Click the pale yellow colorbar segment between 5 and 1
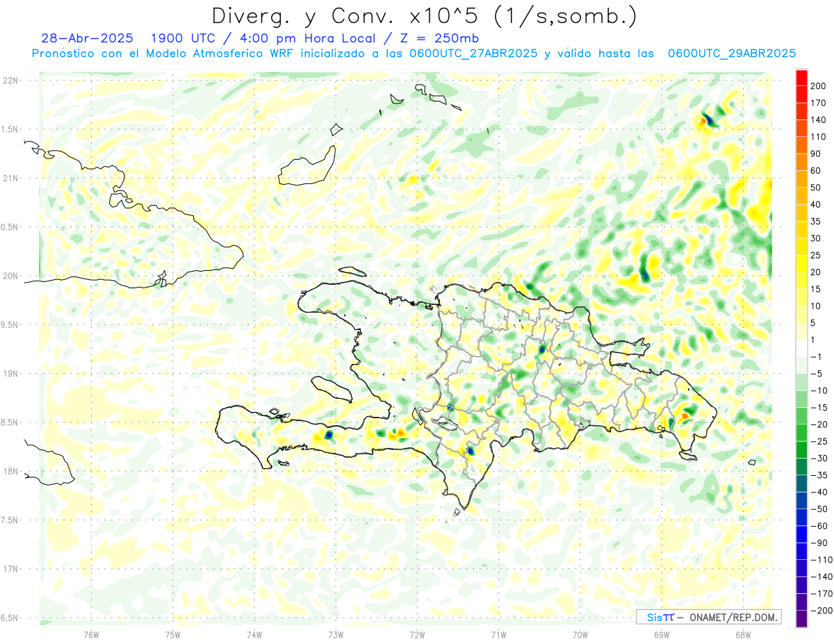Screen dimensions: 834x644 click(x=801, y=331)
